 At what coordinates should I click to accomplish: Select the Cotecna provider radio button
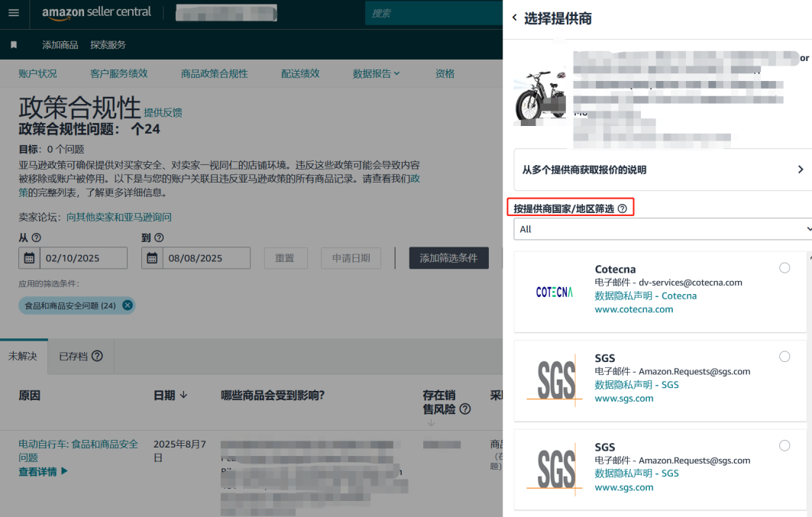[785, 268]
